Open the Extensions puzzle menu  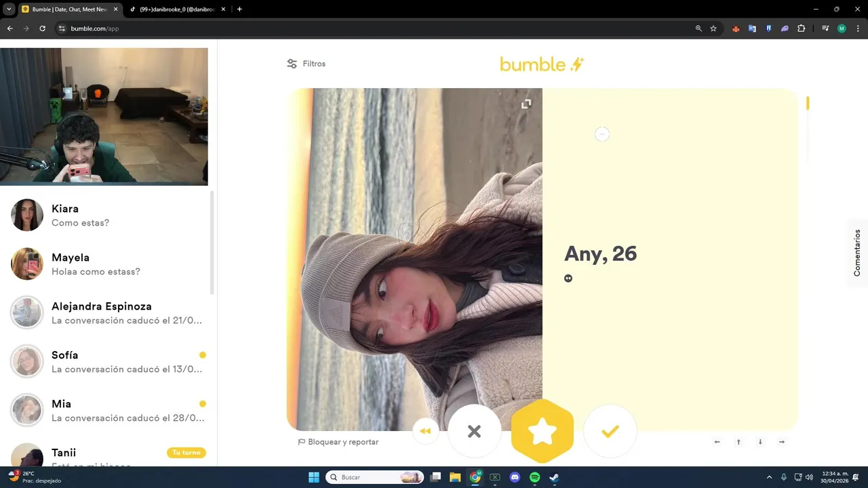802,28
